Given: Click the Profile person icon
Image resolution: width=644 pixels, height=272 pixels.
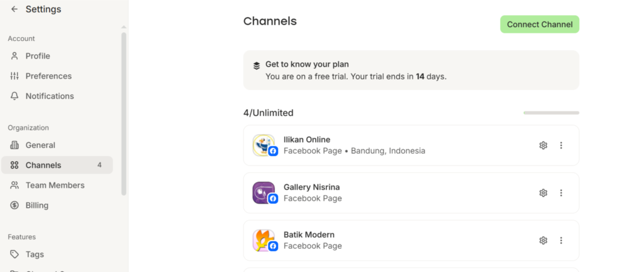Looking at the screenshot, I should [x=14, y=56].
